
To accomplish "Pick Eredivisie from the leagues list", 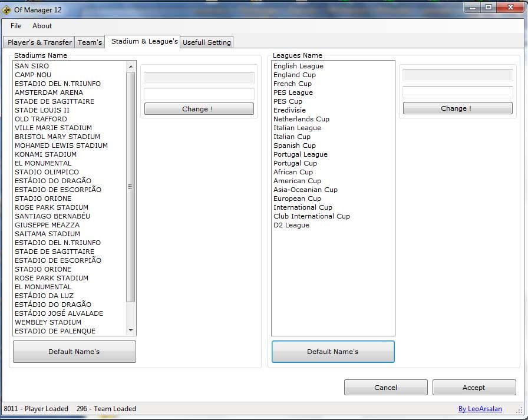I will tap(289, 110).
